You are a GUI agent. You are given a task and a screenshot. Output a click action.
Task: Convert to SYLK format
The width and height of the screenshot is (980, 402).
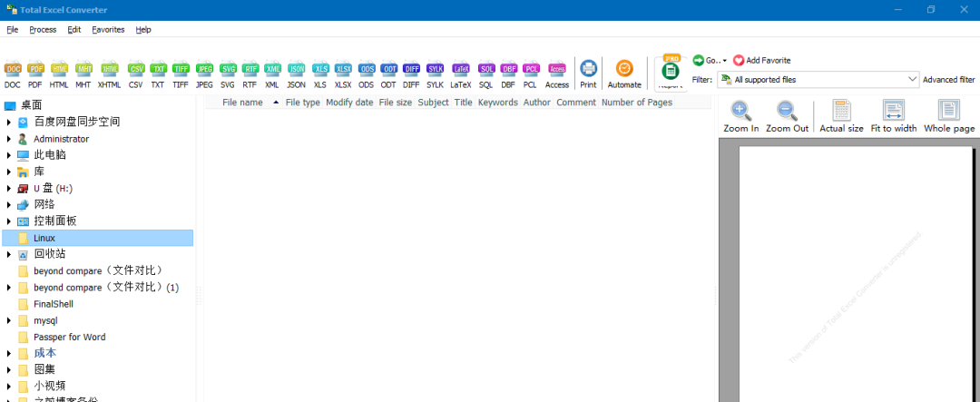click(x=435, y=75)
